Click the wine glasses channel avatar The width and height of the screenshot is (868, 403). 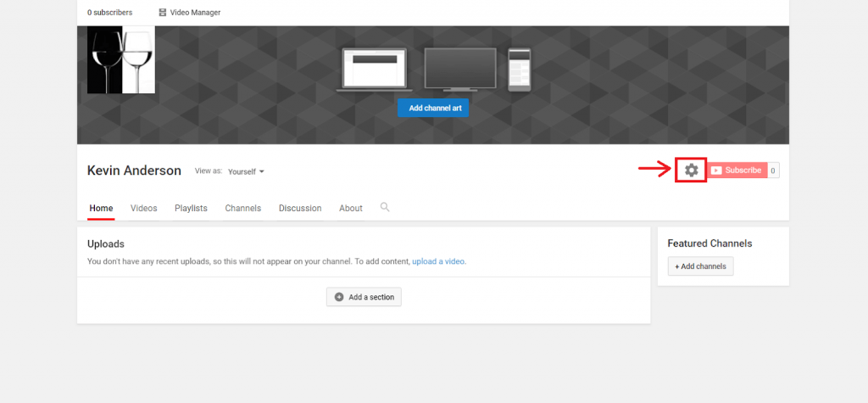[x=121, y=60]
